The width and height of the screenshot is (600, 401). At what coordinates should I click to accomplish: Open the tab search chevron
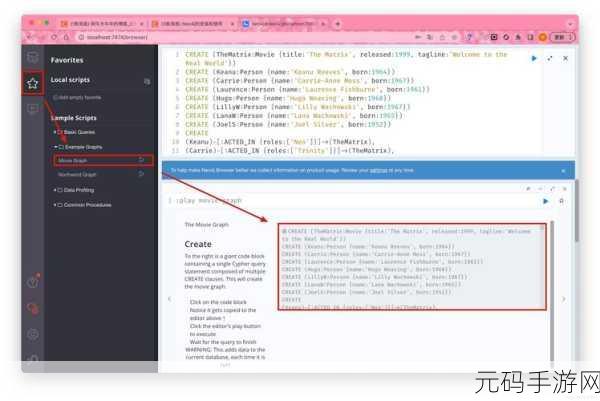(570, 24)
